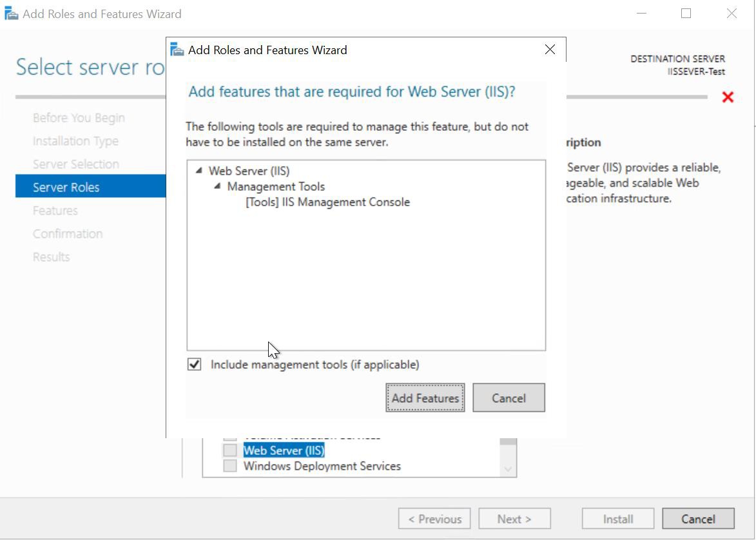Screen dimensions: 756x540
Task: Minimize the main wizard window
Action: [641, 14]
